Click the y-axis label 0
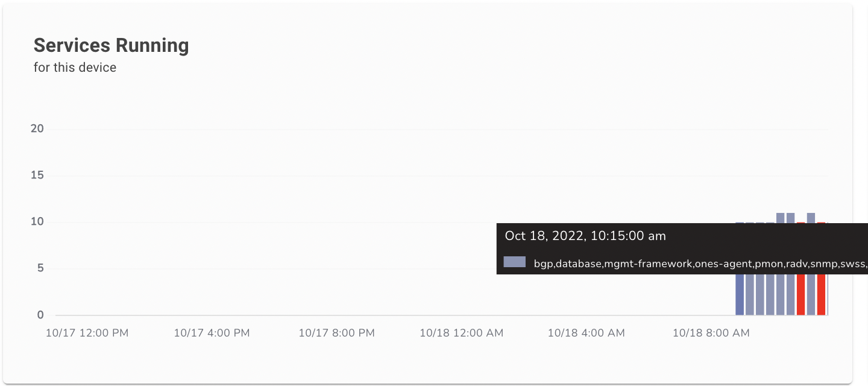This screenshot has height=386, width=868. (x=40, y=315)
